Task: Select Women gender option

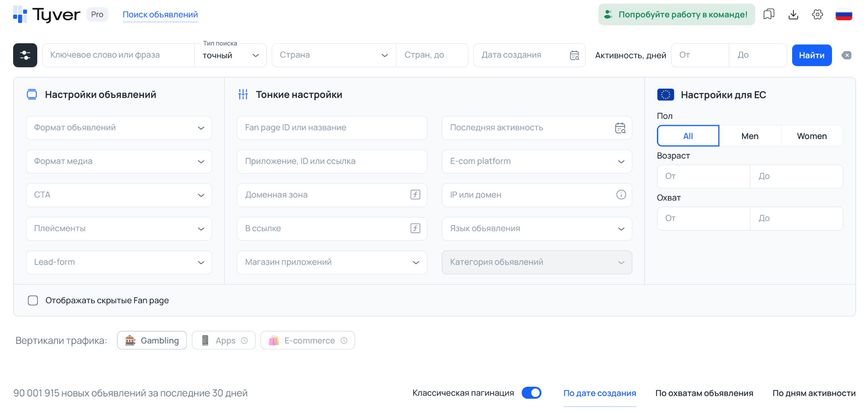Action: pos(812,136)
